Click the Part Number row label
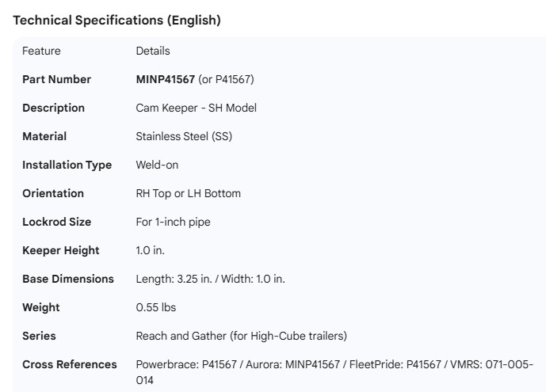 (56, 79)
